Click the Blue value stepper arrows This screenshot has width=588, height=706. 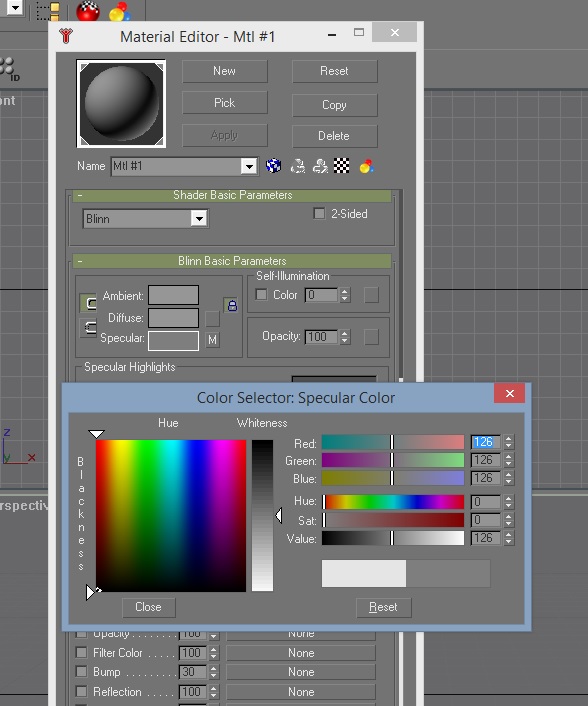pos(509,478)
